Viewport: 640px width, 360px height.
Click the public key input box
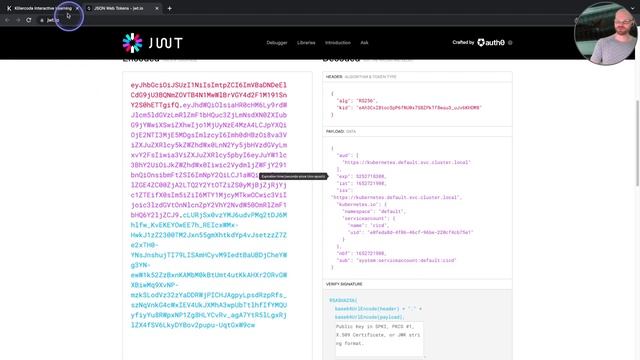coord(379,339)
